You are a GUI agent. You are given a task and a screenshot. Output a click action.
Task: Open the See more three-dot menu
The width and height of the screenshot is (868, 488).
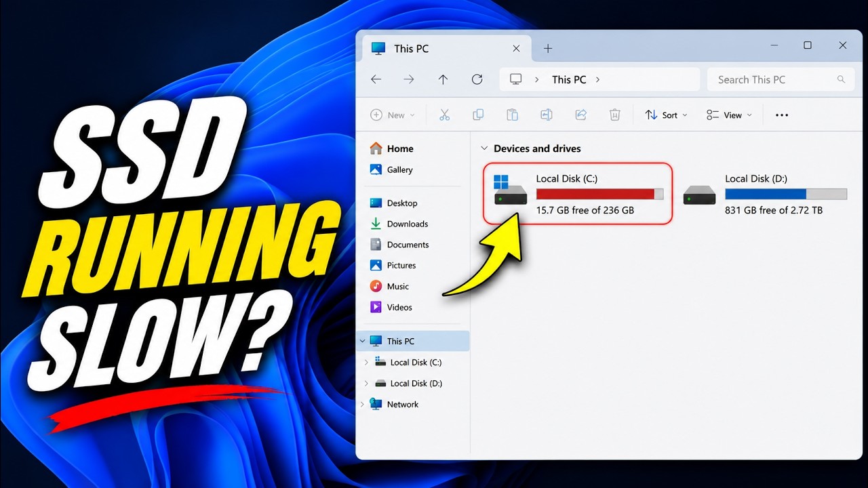click(782, 115)
